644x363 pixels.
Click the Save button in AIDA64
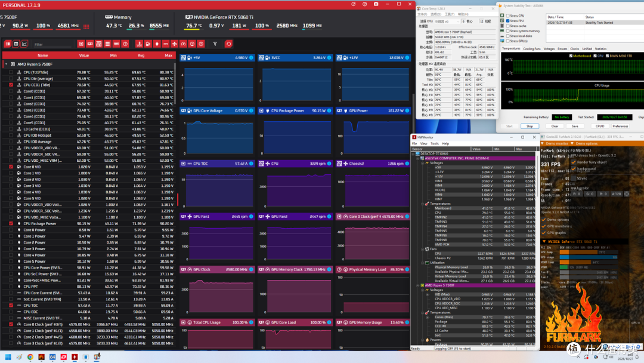pyautogui.click(x=575, y=126)
